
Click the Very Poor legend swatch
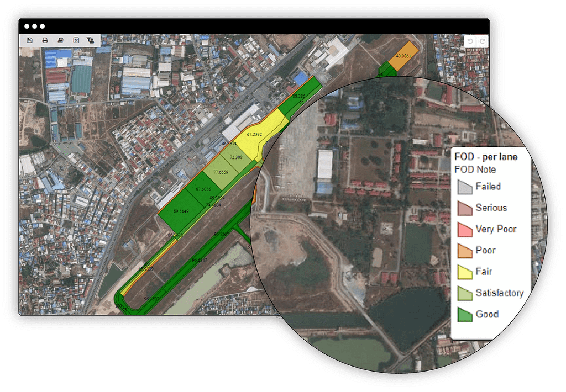(465, 229)
